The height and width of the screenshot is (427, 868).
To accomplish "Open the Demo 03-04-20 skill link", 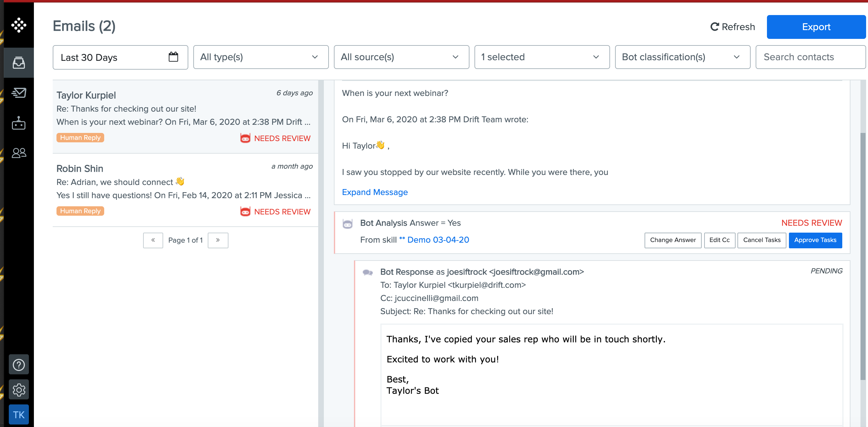I will click(434, 240).
